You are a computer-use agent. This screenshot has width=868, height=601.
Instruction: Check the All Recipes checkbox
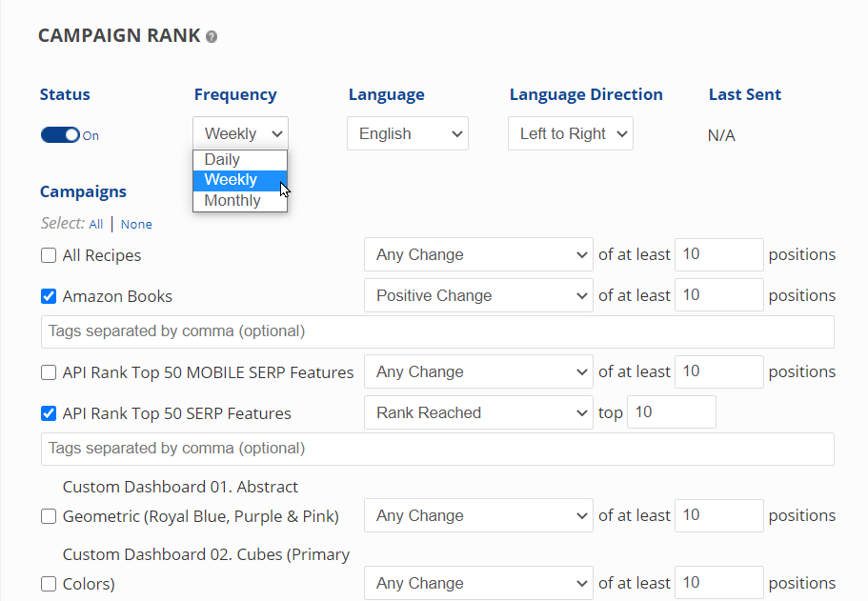[x=49, y=255]
